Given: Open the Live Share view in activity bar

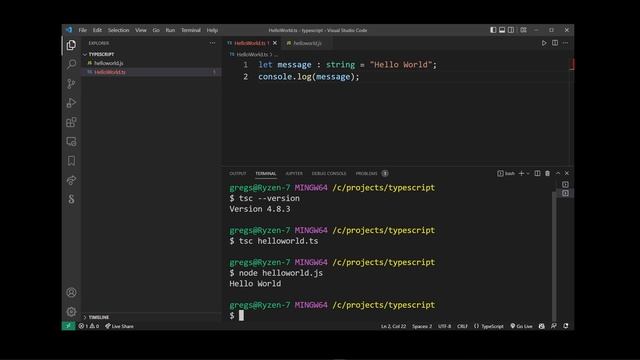Looking at the screenshot, I should [x=71, y=180].
